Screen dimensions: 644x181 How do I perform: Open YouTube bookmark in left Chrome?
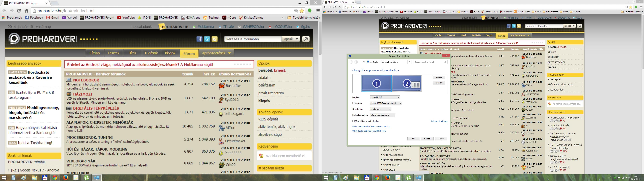tap(126, 17)
